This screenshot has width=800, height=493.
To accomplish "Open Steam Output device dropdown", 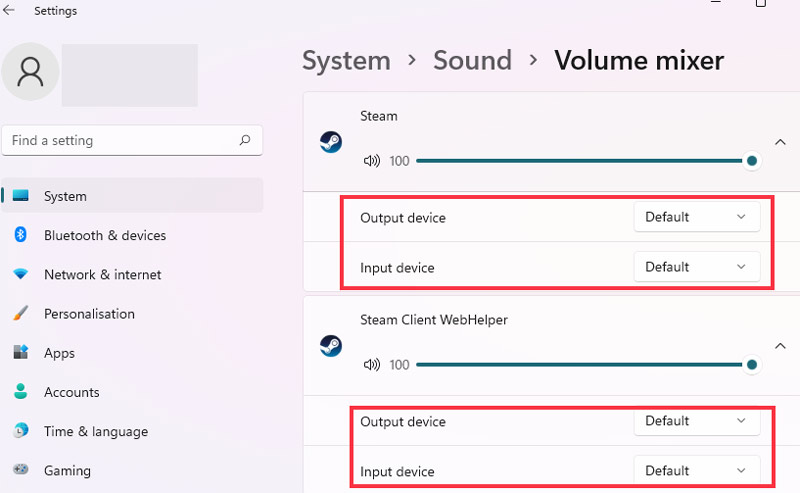I will 697,217.
